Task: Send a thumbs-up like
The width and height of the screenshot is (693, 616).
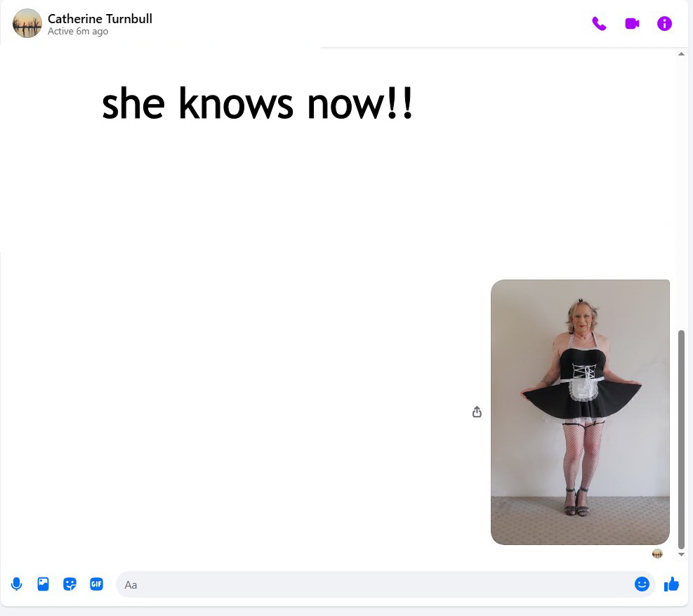Action: point(671,584)
